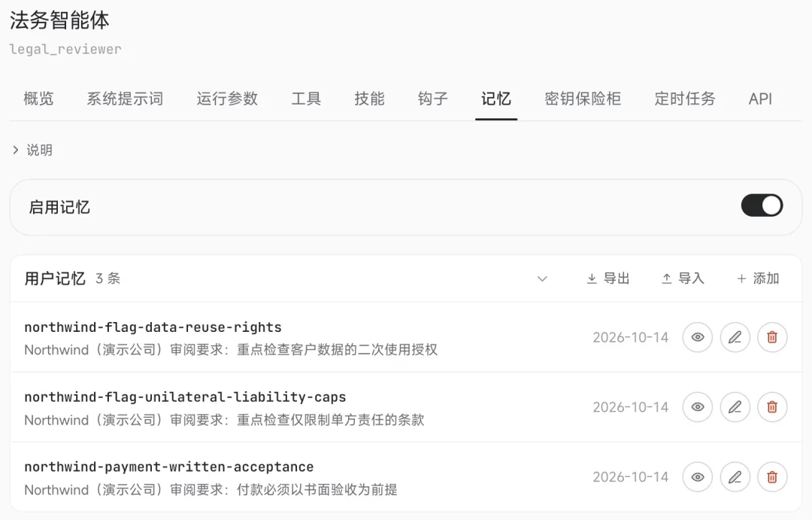This screenshot has height=520, width=812.
Task: Select the 记忆 tab
Action: point(496,99)
